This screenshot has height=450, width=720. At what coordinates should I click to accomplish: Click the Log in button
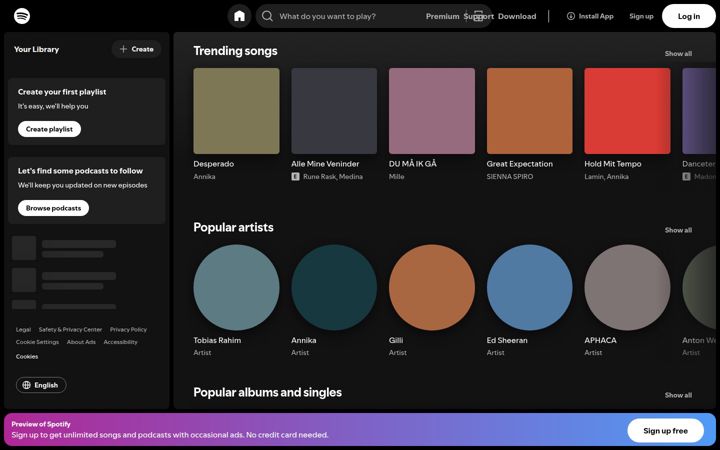click(x=689, y=16)
